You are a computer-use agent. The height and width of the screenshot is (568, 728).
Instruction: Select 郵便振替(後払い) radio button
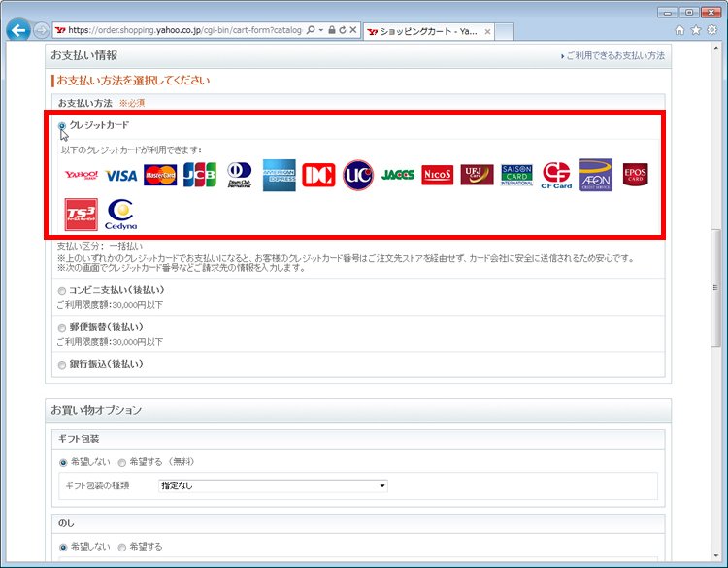pyautogui.click(x=62, y=328)
